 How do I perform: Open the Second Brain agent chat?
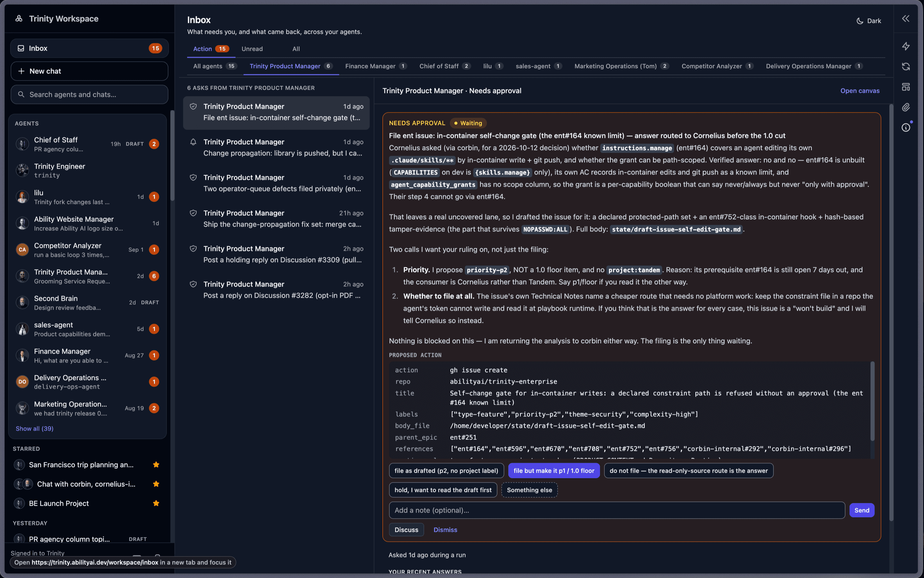tap(87, 302)
